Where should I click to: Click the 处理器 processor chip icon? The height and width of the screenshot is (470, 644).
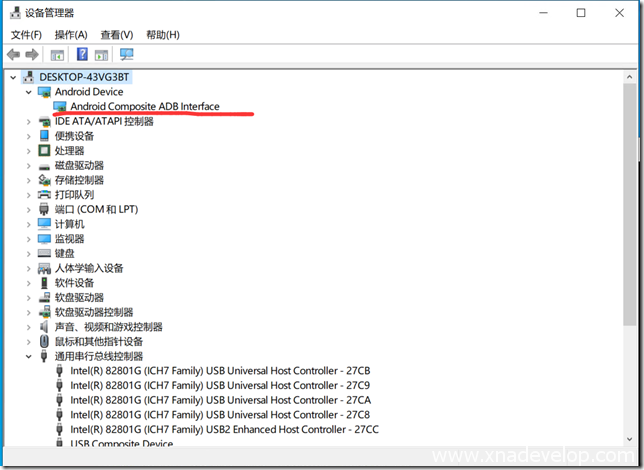[45, 151]
